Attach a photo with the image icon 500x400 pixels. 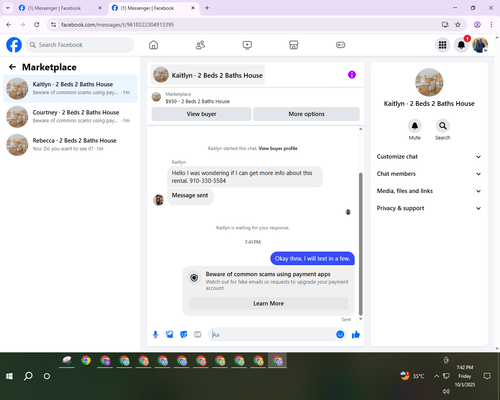169,334
